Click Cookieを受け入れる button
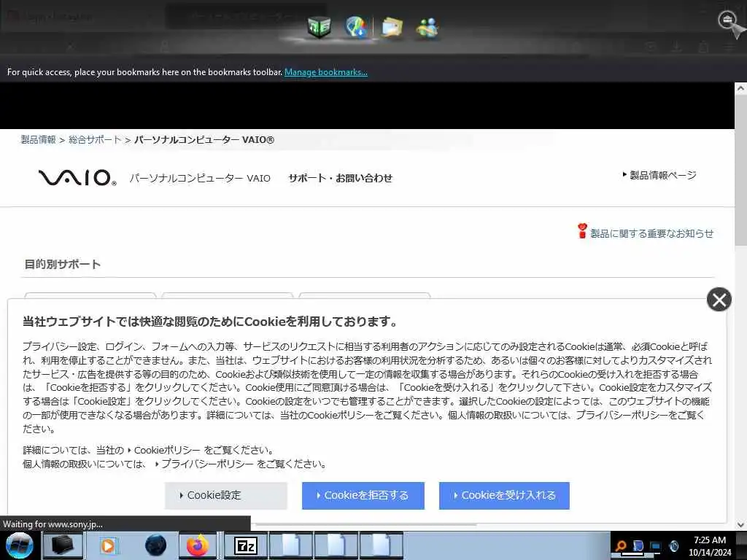 [x=504, y=495]
